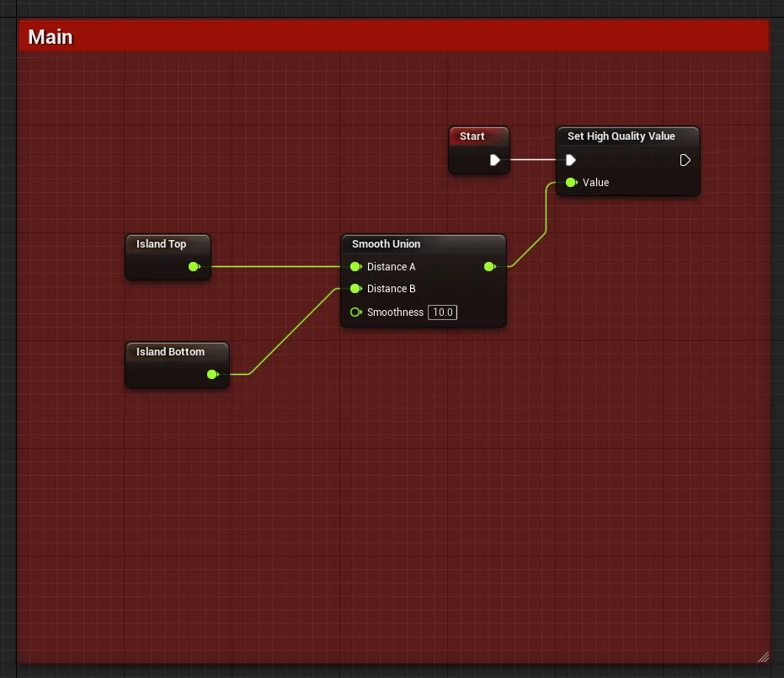Click the green Value input pin
Viewport: 784px width, 678px height.
click(571, 183)
